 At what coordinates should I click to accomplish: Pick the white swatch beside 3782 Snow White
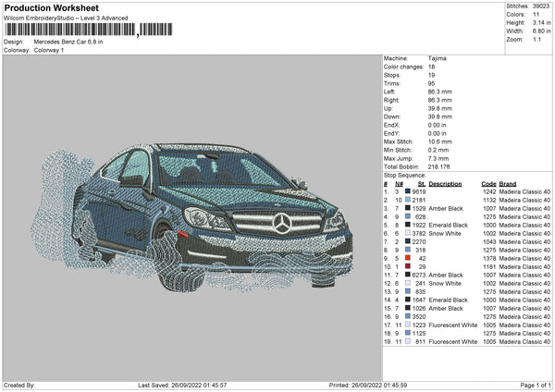coord(408,234)
